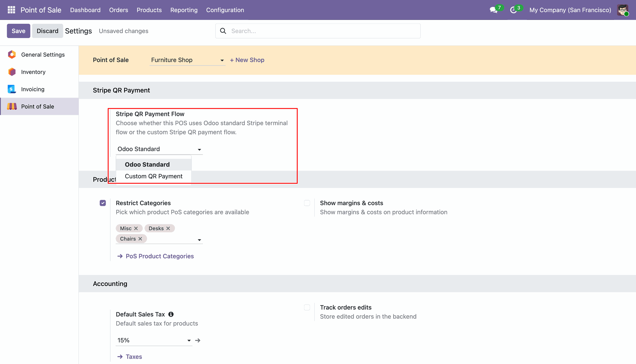The width and height of the screenshot is (636, 364).
Task: Focus the settings Search field
Action: tap(318, 31)
